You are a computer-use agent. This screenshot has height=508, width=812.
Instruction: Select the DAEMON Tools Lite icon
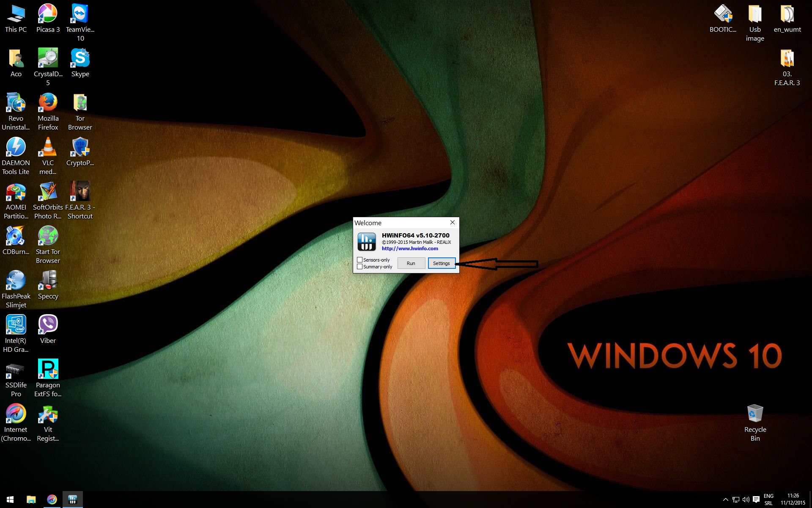coord(16,148)
